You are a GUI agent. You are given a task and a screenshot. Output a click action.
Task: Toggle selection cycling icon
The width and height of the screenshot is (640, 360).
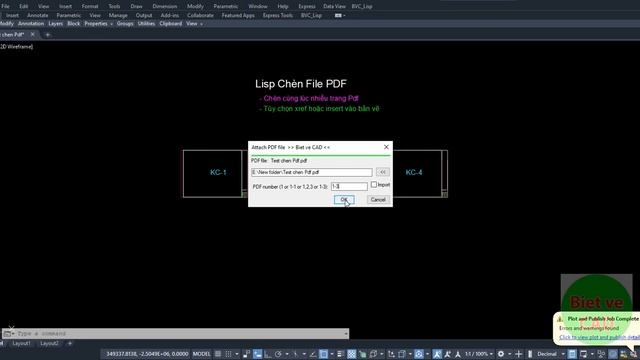(362, 354)
